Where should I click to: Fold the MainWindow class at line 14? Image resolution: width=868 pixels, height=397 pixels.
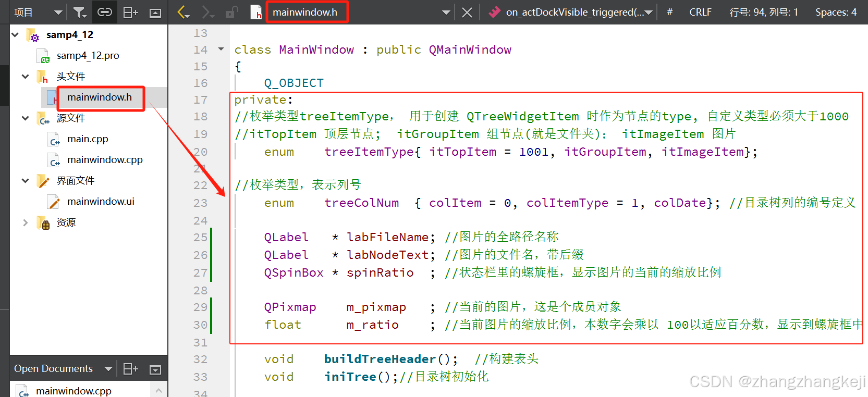(x=221, y=49)
